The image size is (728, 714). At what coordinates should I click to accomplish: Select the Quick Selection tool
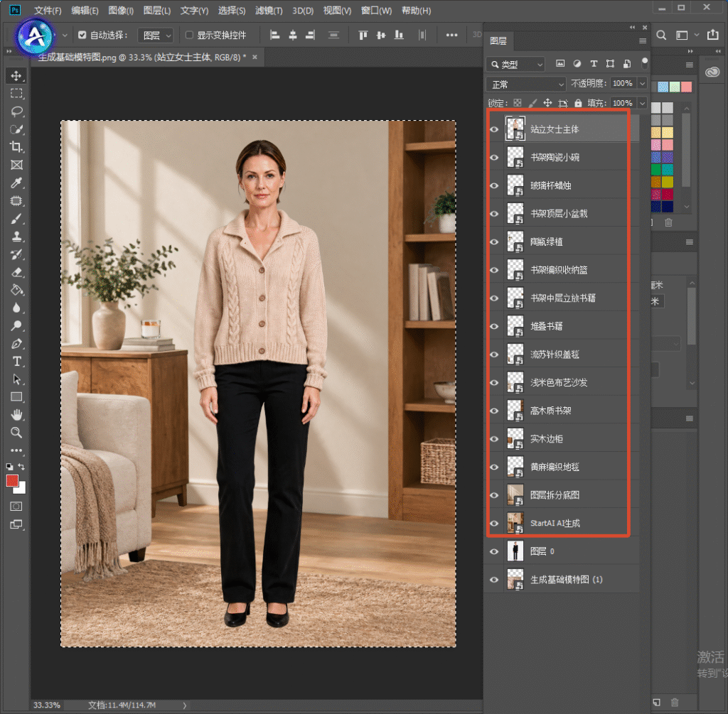16,129
